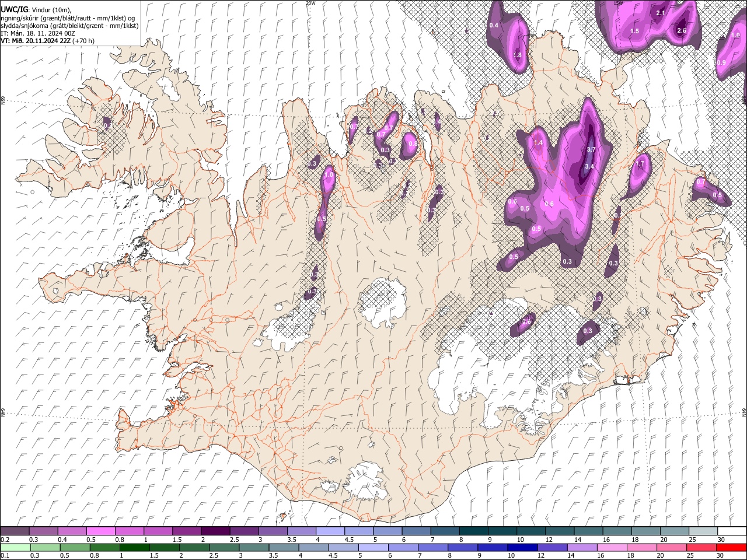Click the 1.4 snowfall value on the map

click(538, 143)
